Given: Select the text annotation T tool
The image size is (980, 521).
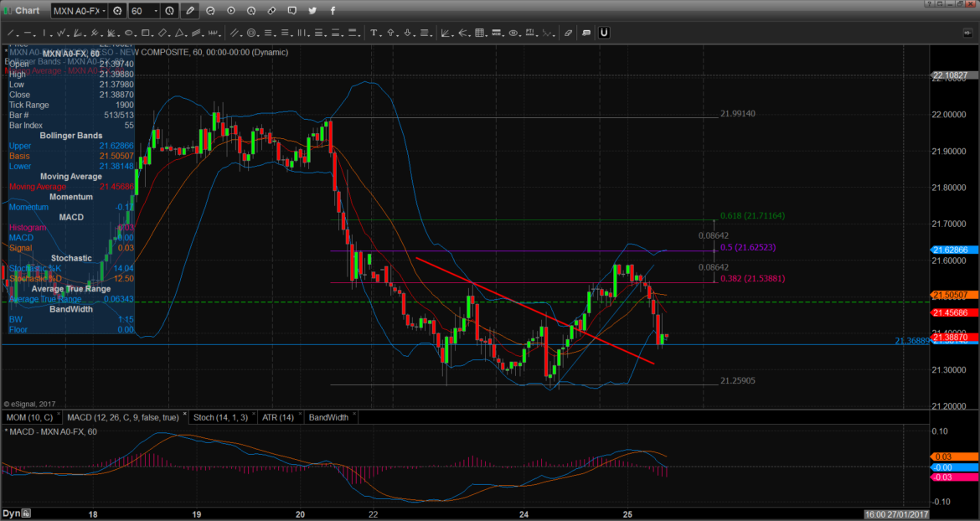Looking at the screenshot, I should tap(374, 33).
